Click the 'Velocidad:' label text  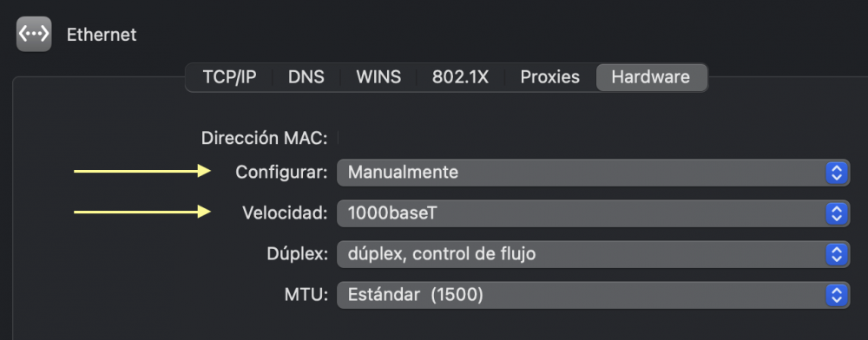pos(285,212)
